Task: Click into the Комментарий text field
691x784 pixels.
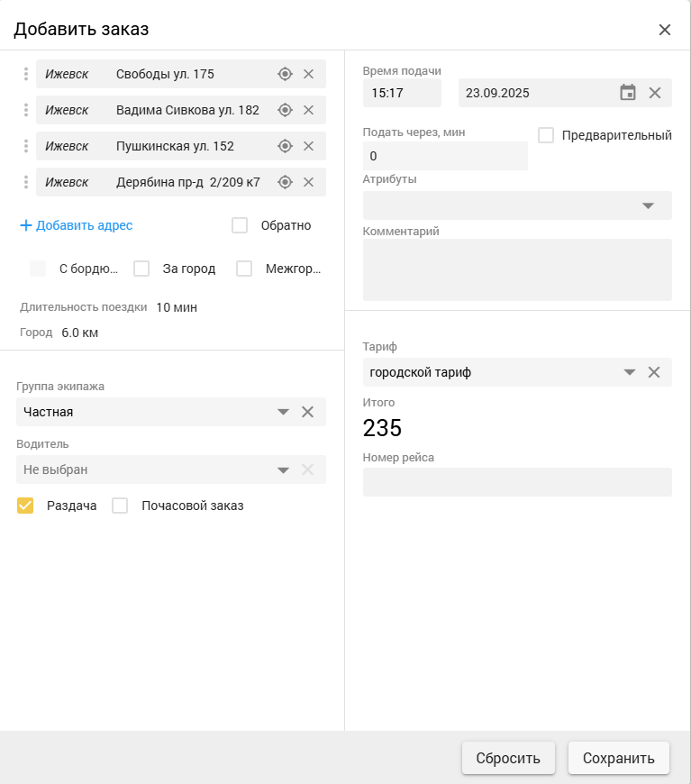Action: tap(517, 269)
